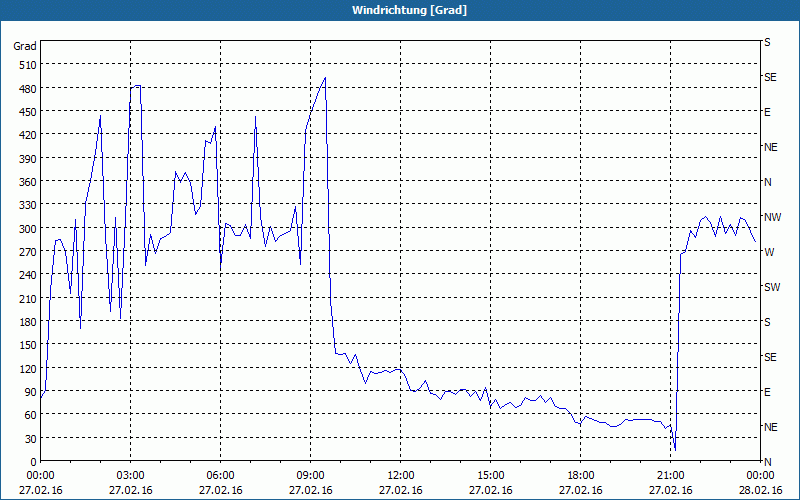Pick the 120 value on the axis
This screenshot has width=800, height=500.
28,368
